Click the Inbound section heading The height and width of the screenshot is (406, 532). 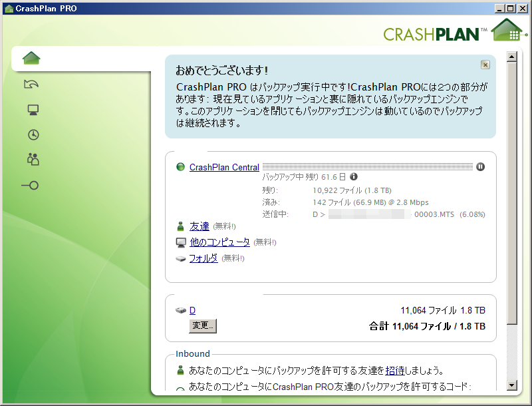[x=193, y=353]
